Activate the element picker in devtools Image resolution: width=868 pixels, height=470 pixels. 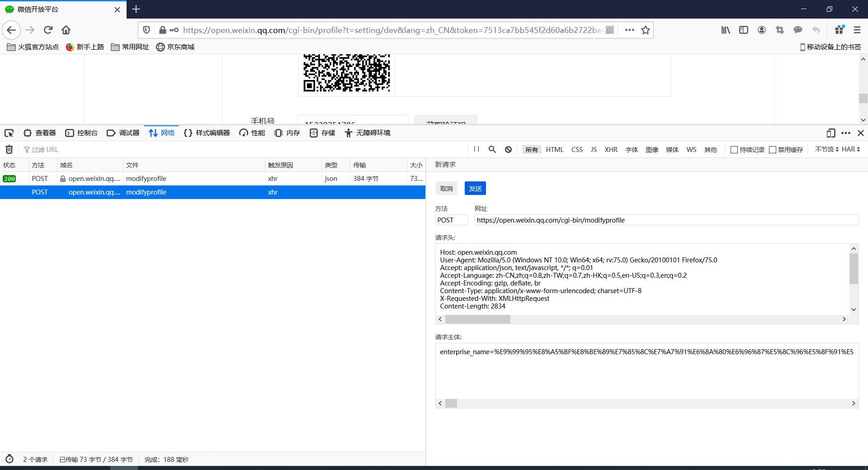(9, 133)
